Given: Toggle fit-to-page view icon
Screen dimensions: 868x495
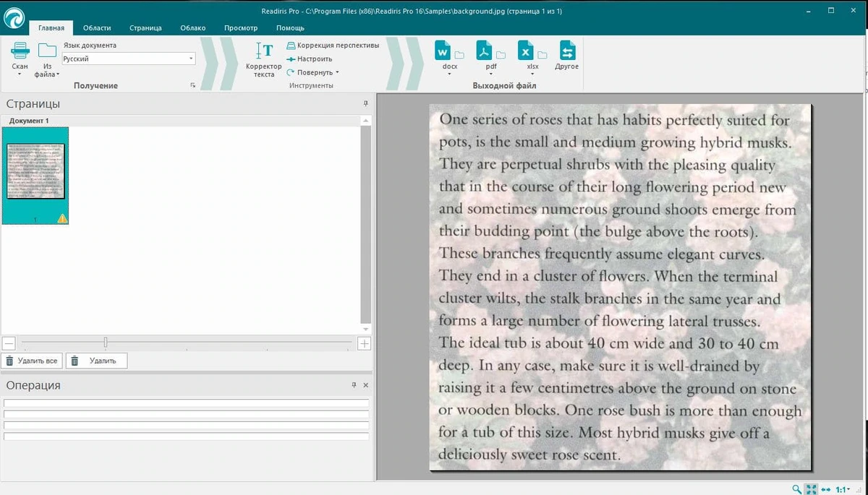Looking at the screenshot, I should 811,489.
